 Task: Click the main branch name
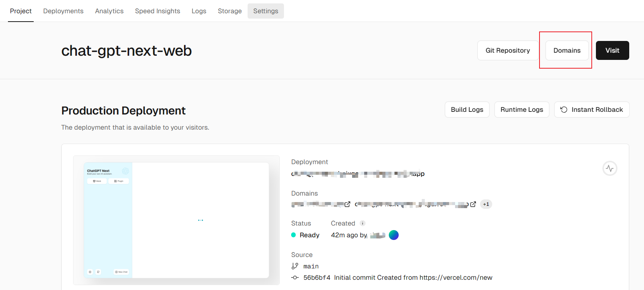click(311, 266)
